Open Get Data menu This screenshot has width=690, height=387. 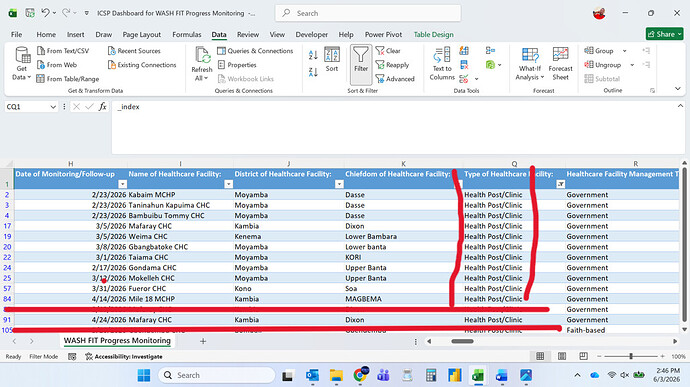pos(22,64)
